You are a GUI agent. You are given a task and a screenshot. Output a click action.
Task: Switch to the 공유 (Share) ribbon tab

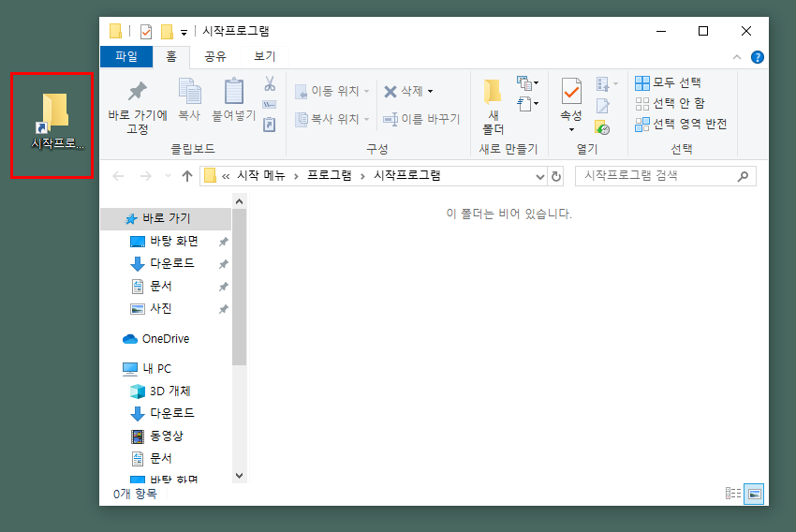214,56
